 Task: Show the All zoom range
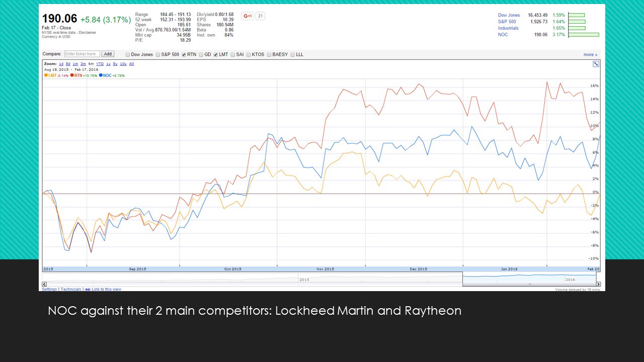pos(131,64)
